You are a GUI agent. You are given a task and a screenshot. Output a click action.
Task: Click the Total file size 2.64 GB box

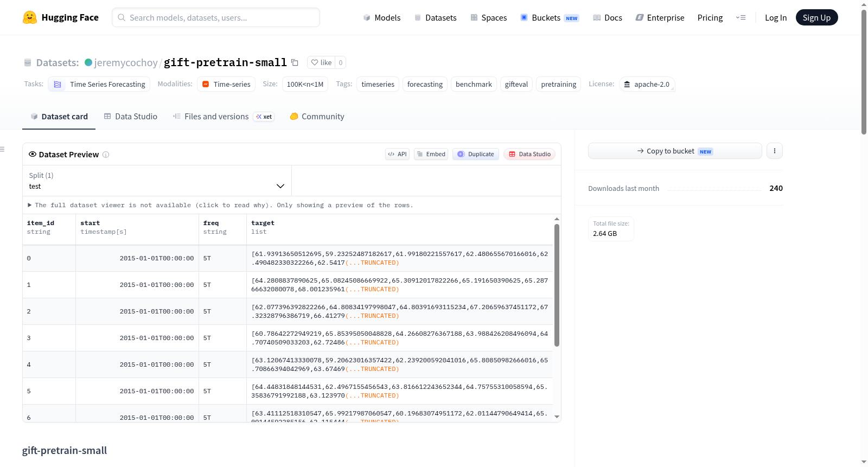pyautogui.click(x=611, y=228)
